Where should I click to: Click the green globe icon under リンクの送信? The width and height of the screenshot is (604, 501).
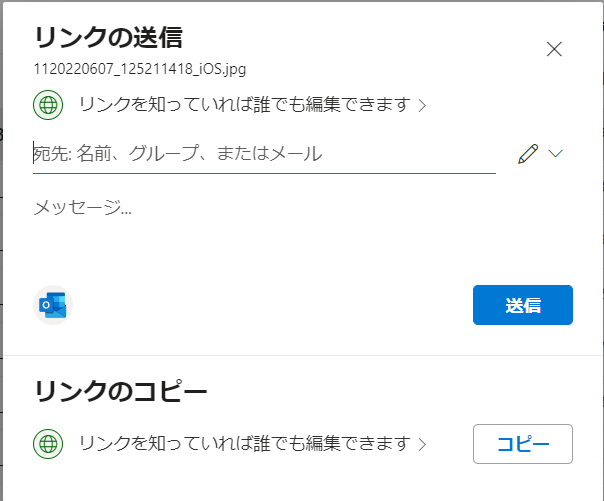point(48,105)
